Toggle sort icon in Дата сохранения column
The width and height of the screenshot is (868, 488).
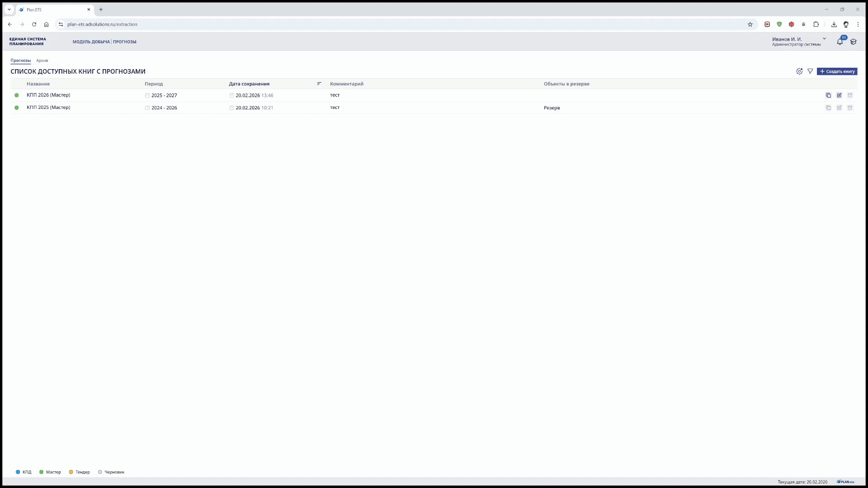pos(319,84)
